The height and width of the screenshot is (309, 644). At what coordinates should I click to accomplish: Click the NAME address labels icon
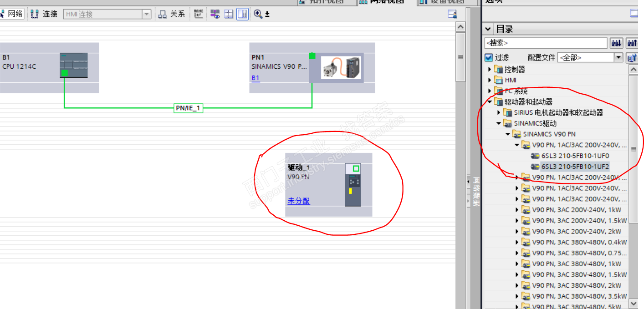198,14
